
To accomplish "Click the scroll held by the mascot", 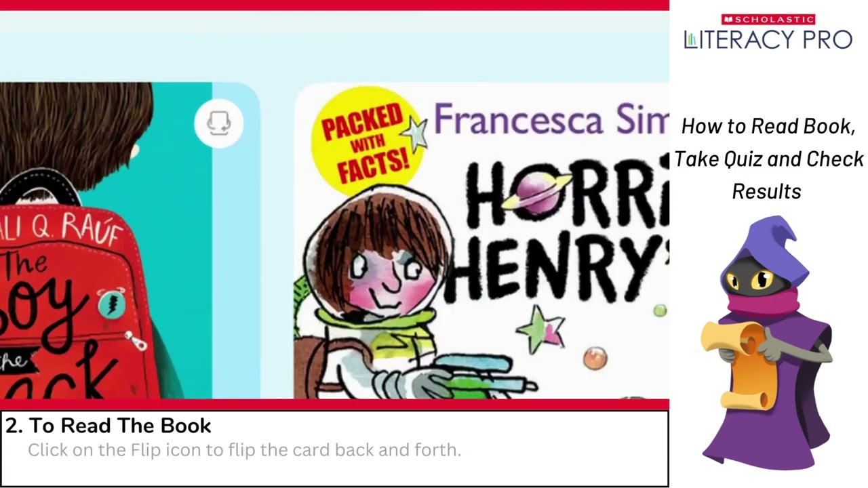I will point(734,363).
